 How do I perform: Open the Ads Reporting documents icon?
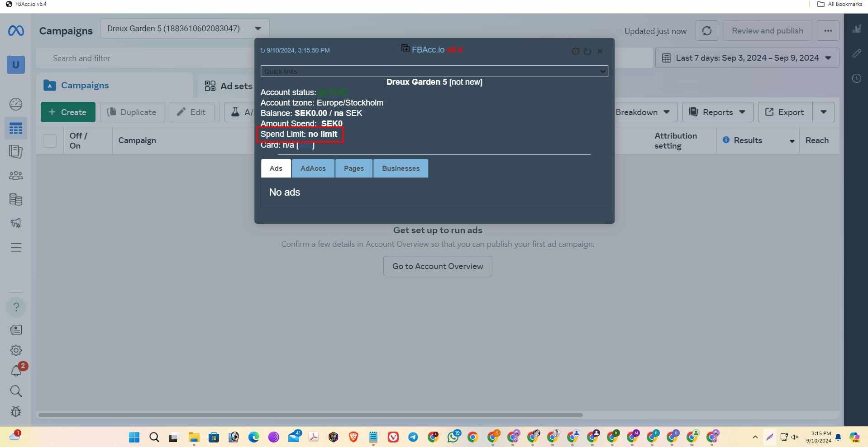[16, 151]
